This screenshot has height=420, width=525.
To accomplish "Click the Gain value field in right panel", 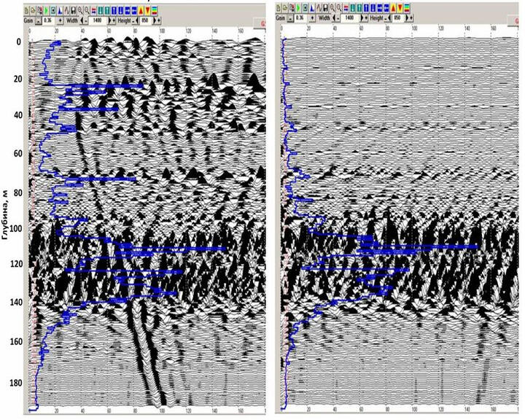I will pyautogui.click(x=299, y=17).
